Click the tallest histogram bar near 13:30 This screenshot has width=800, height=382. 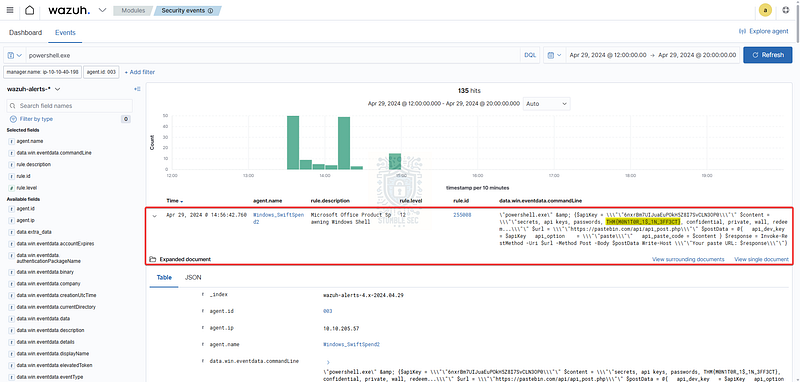point(293,142)
